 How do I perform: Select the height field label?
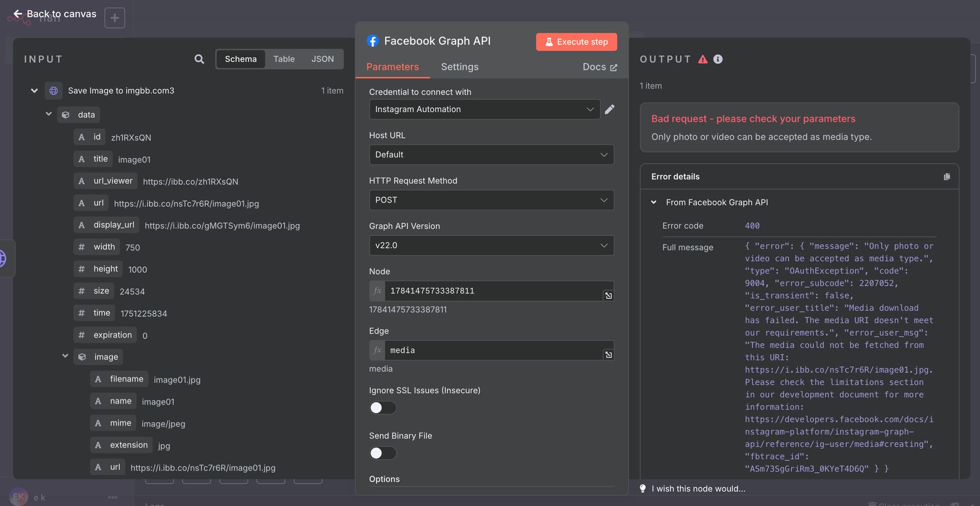tap(106, 268)
